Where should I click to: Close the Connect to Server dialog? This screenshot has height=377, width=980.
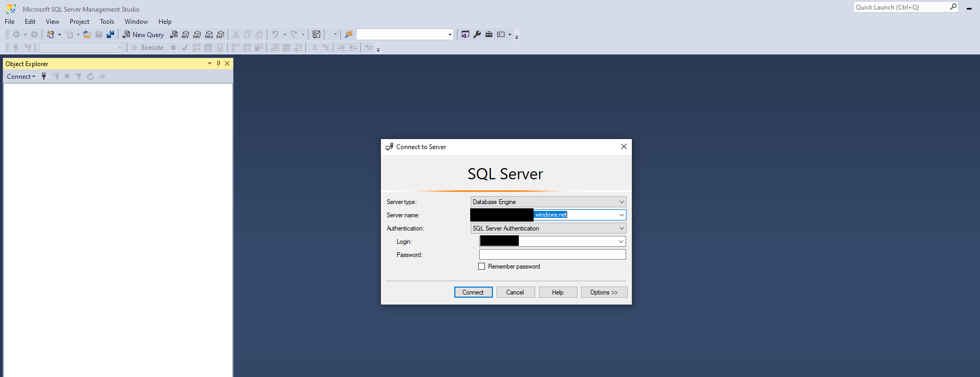point(624,146)
